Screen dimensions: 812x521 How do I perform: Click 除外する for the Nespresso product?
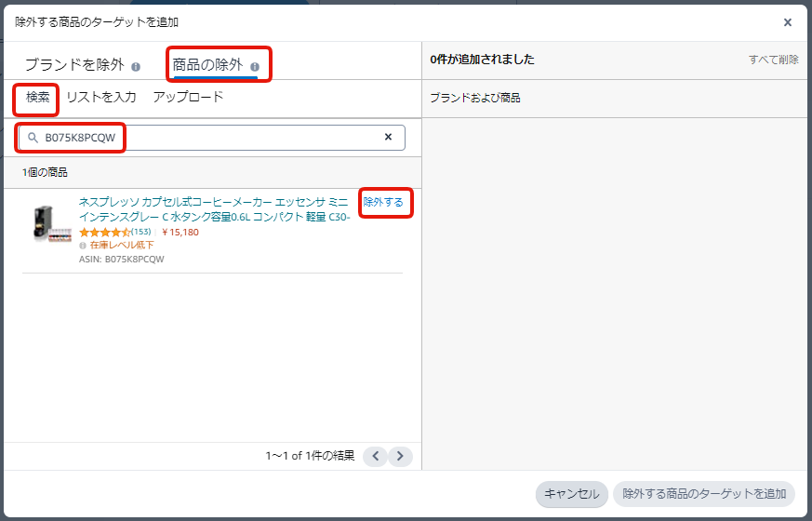tap(383, 202)
